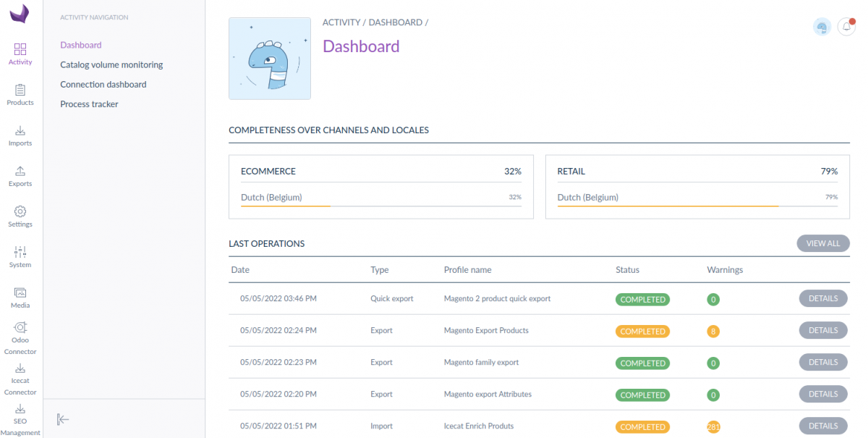The height and width of the screenshot is (438, 868).
Task: Click the warning count 8 badge
Action: [714, 332]
